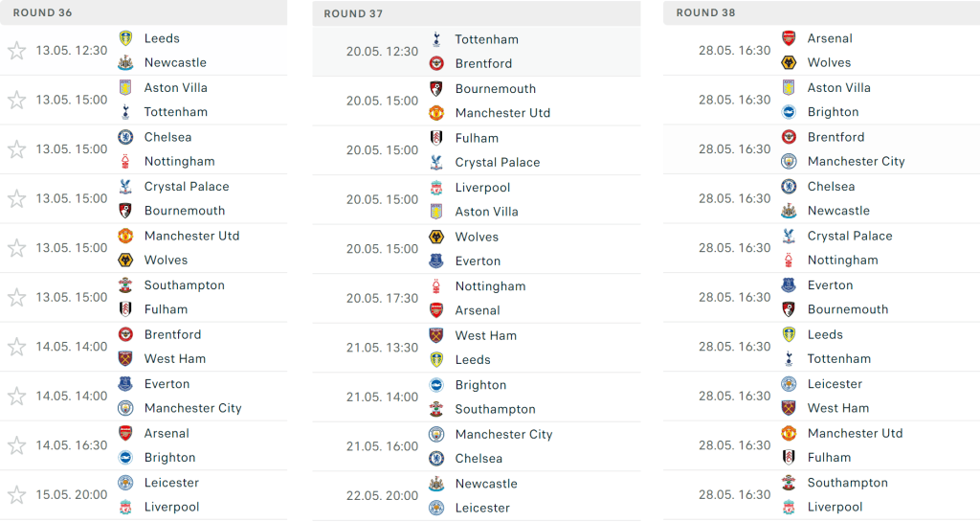Select the Round 36 header
The width and height of the screenshot is (980, 522).
point(42,12)
